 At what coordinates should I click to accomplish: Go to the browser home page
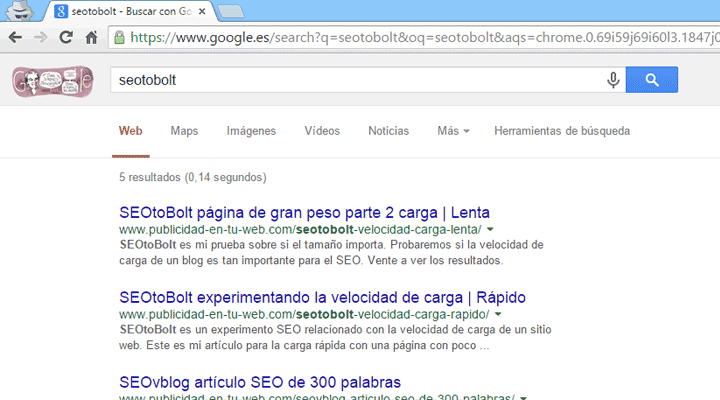(x=91, y=38)
